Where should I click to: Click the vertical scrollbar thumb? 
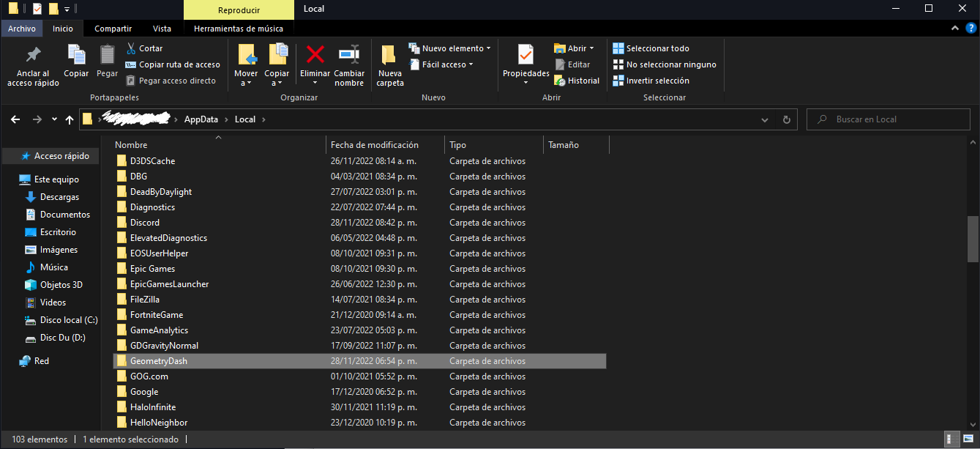point(973,239)
